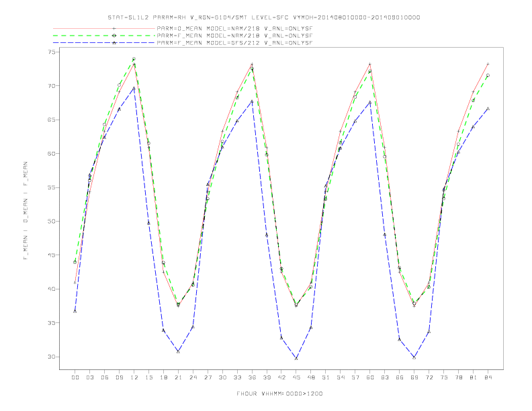Click x-axis forecast hour label 51
This screenshot has width=532, height=411.
click(326, 377)
